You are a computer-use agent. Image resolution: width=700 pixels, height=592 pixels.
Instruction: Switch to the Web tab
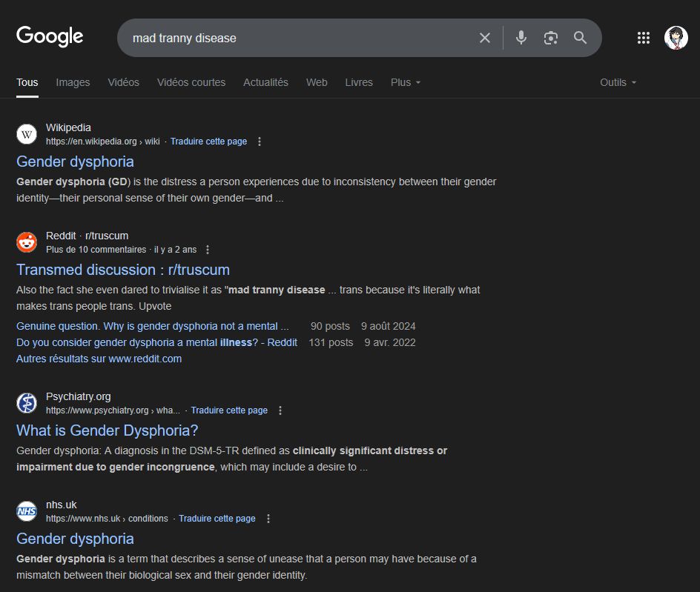(317, 82)
